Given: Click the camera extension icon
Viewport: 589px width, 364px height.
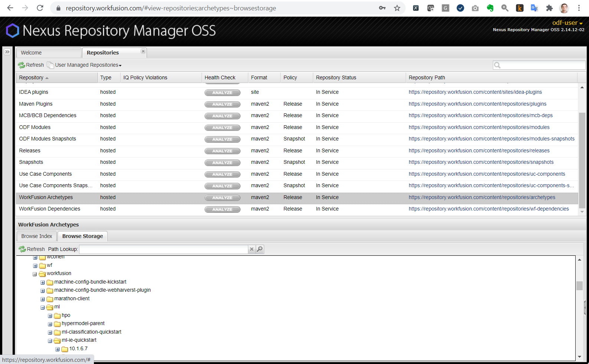Looking at the screenshot, I should tap(475, 8).
